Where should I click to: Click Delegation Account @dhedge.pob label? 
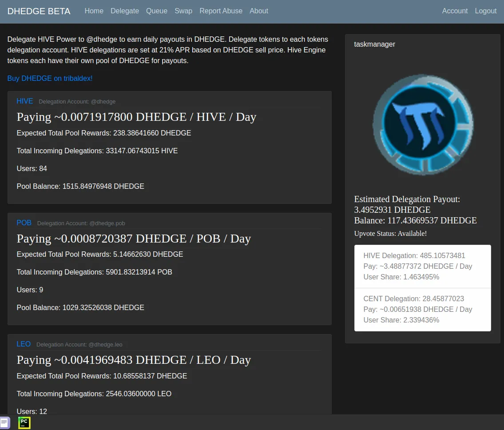81,223
